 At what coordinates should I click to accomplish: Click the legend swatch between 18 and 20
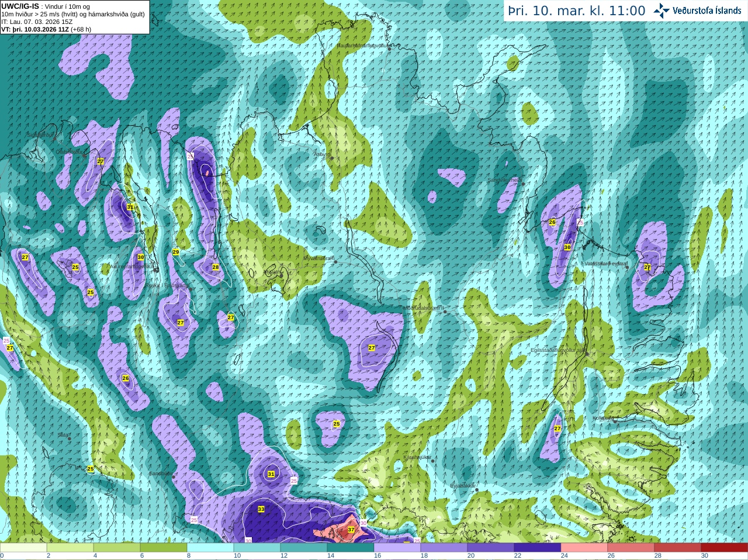point(444,548)
